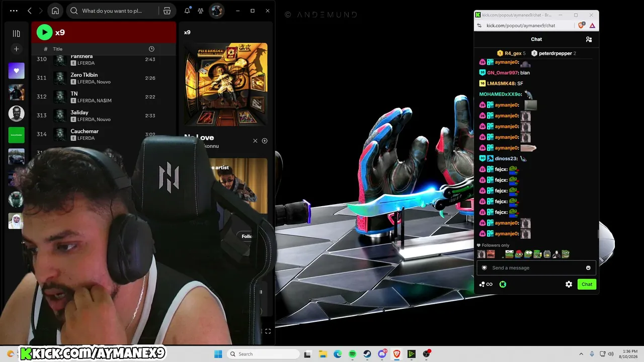The image size is (644, 362).
Task: Click the green Kick logo below chat input
Action: click(503, 285)
